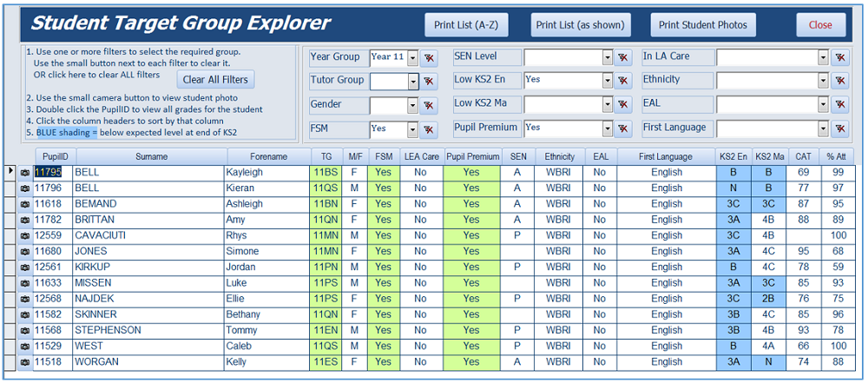Click Print List (as shown) button
Image resolution: width=868 pixels, height=383 pixels.
(x=580, y=25)
